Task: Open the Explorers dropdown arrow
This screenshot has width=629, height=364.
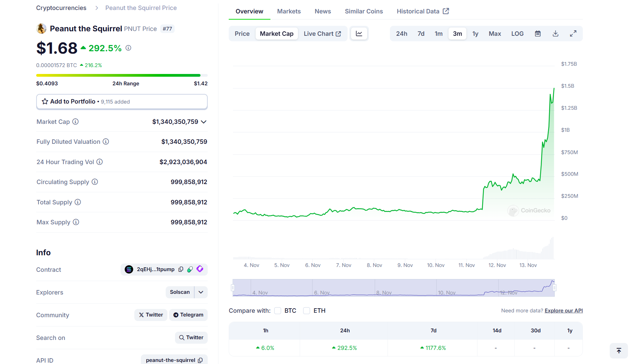Action: (201, 292)
